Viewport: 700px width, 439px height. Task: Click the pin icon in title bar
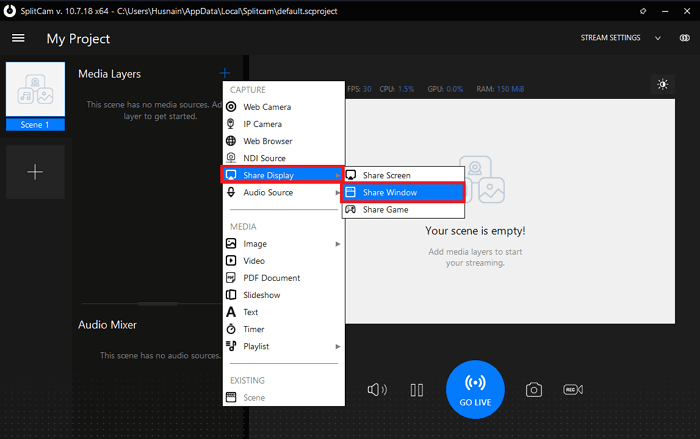click(643, 11)
